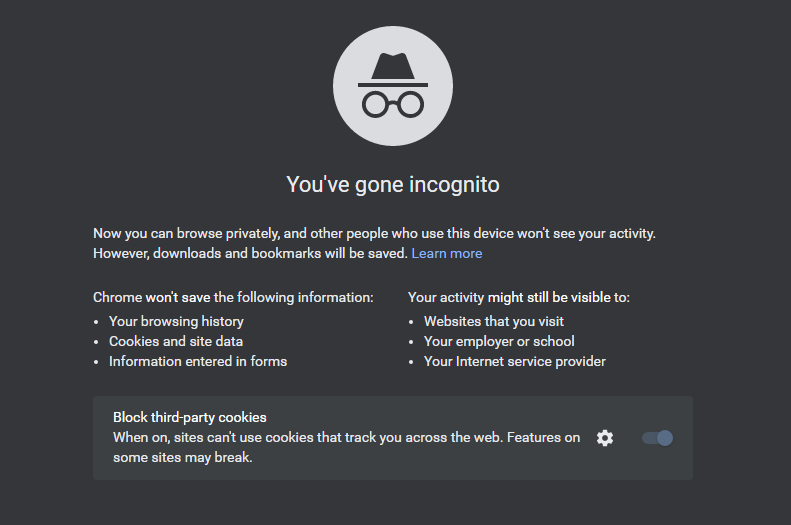Click "Information entered in forms" list item
This screenshot has width=791, height=525.
198,362
